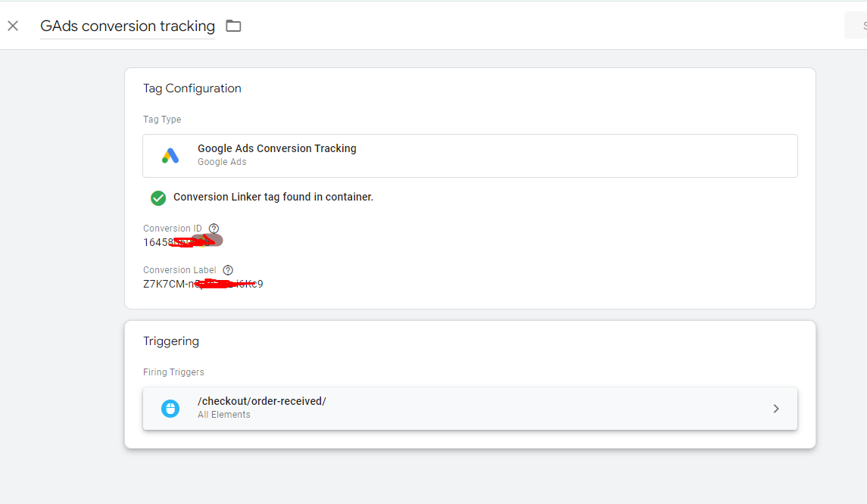Select the Tag Configuration heading

pos(192,89)
